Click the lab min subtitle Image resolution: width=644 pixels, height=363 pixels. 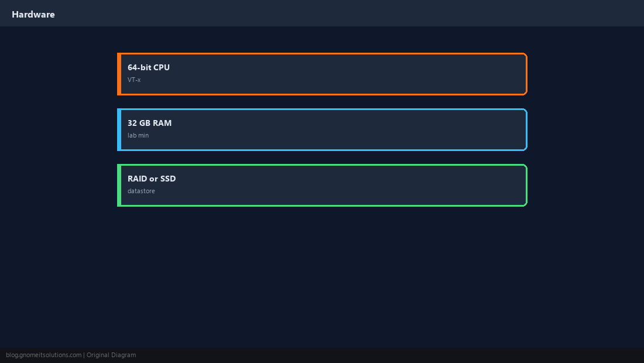point(138,135)
